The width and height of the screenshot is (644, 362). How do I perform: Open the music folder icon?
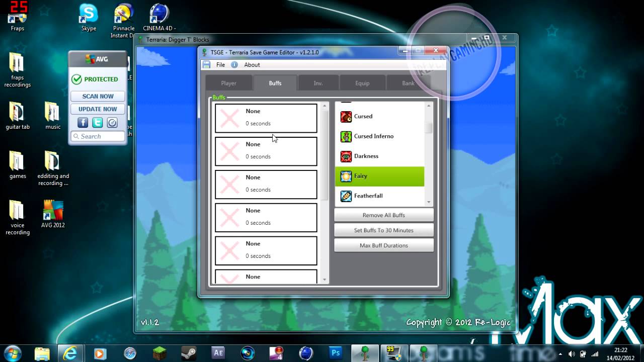point(52,116)
